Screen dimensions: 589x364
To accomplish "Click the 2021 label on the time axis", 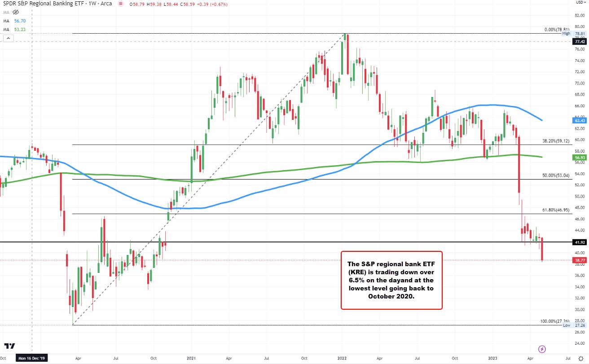I will coord(191,359).
